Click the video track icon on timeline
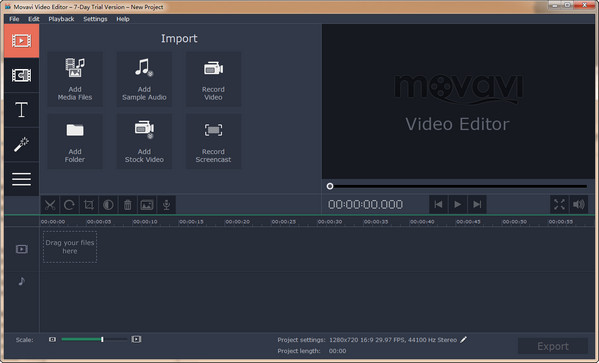599x363 pixels. [22, 249]
